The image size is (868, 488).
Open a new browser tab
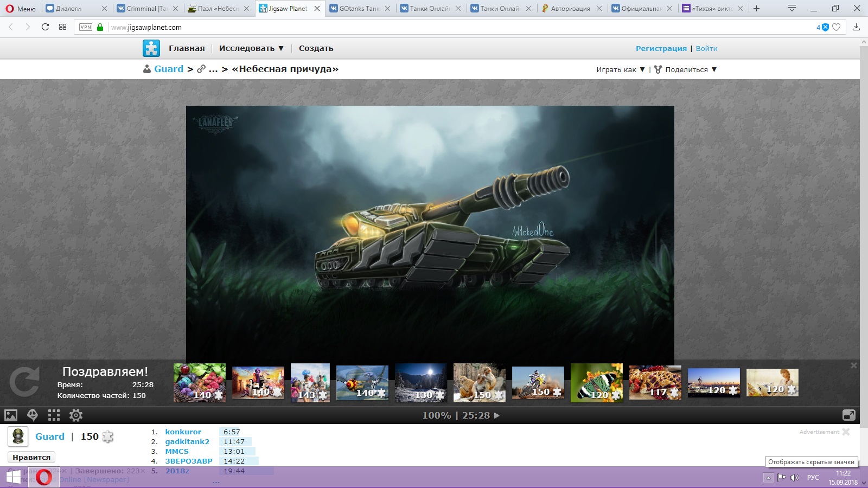click(x=756, y=8)
